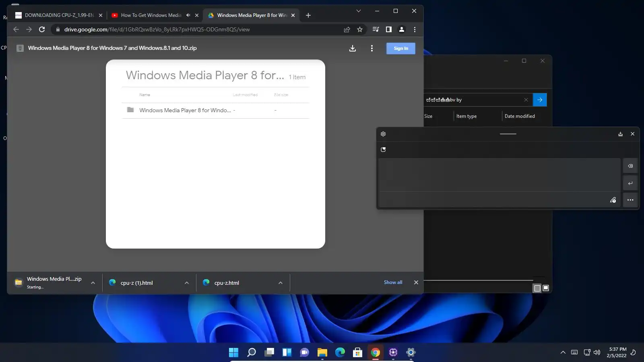Show hidden tray icons chevron
This screenshot has height=362, width=644.
tap(563, 352)
